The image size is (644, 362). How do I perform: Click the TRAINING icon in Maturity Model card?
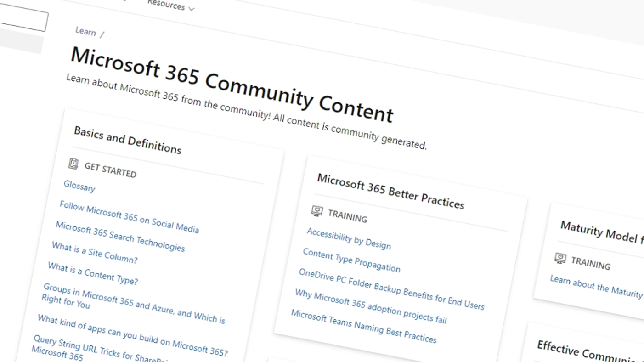pyautogui.click(x=559, y=259)
